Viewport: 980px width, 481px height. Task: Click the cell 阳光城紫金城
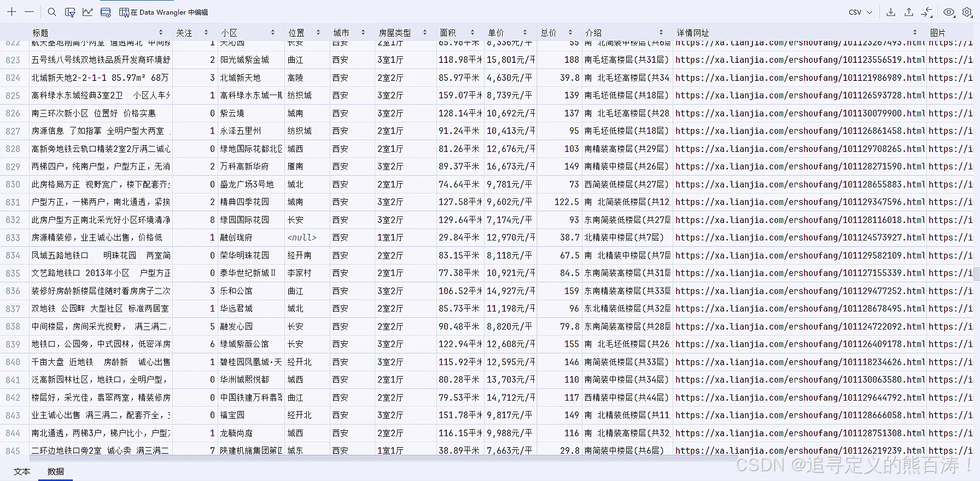251,60
